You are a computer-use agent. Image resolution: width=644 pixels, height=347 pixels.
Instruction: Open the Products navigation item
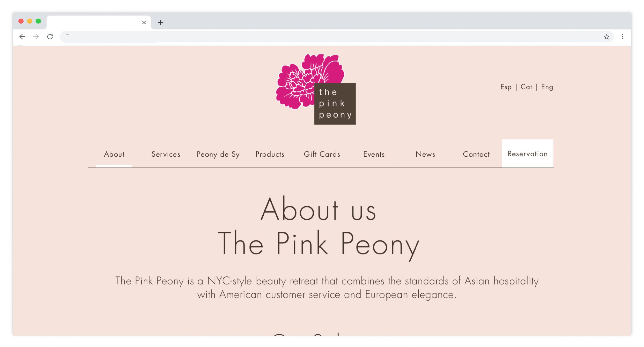(270, 154)
